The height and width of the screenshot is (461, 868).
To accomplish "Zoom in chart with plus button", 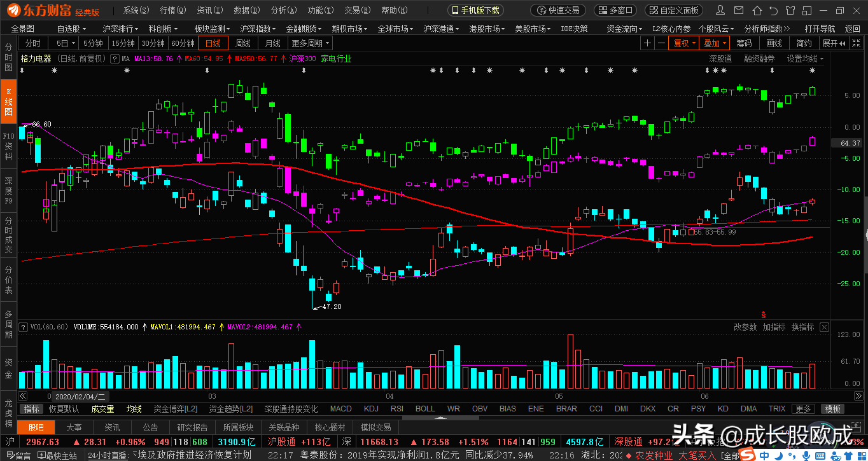I will click(647, 43).
